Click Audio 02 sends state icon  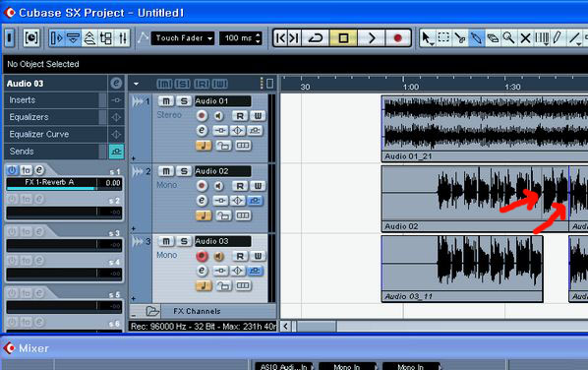point(255,201)
